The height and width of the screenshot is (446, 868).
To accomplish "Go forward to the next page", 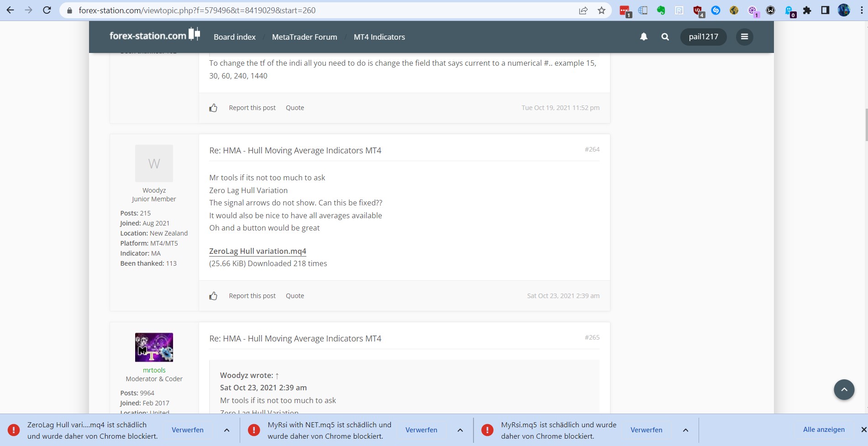I will click(28, 10).
